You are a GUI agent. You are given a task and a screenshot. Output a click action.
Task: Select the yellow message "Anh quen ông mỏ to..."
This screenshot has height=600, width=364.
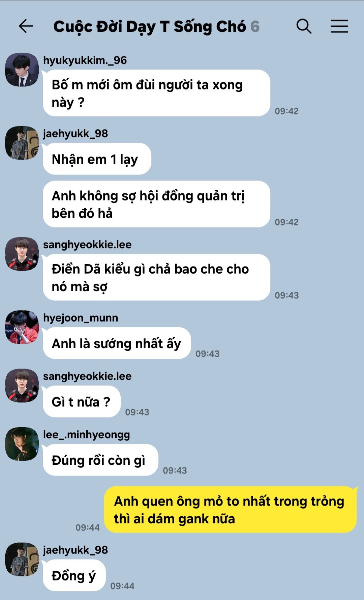(230, 510)
